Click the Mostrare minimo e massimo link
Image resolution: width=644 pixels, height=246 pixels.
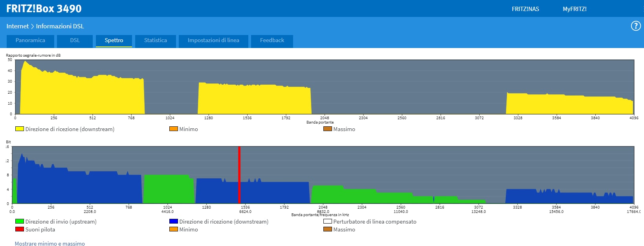(50, 243)
